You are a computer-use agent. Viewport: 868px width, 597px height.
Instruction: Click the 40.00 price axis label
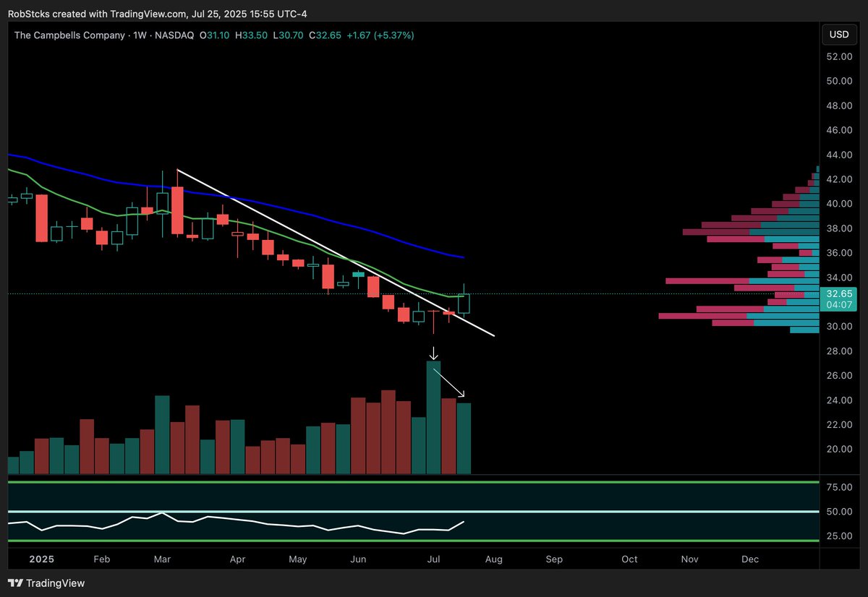click(x=838, y=204)
